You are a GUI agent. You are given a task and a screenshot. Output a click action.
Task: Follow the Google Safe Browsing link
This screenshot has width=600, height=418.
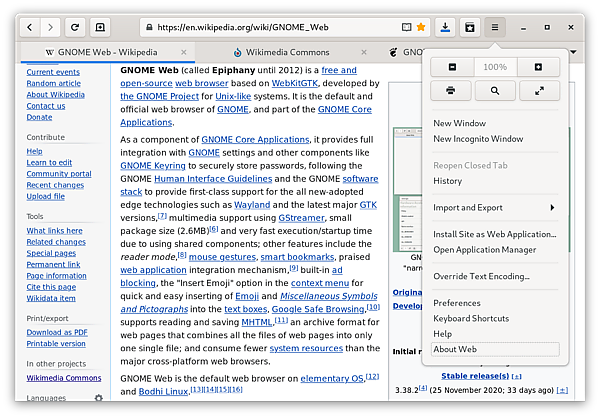click(x=318, y=309)
